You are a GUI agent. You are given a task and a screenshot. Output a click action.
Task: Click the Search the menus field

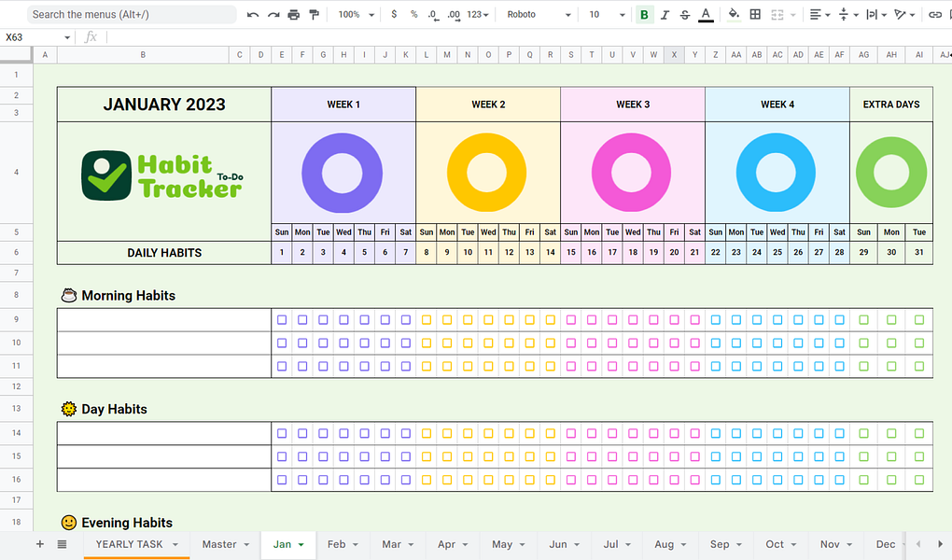pyautogui.click(x=132, y=15)
